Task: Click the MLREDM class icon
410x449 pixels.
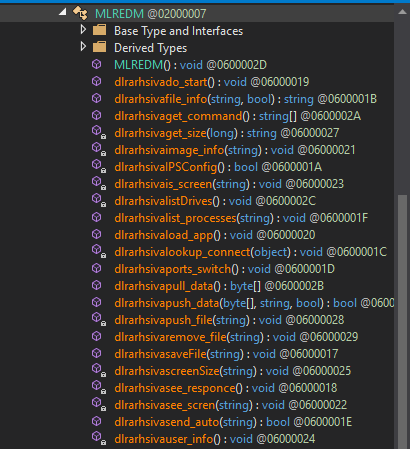Action: pyautogui.click(x=80, y=13)
